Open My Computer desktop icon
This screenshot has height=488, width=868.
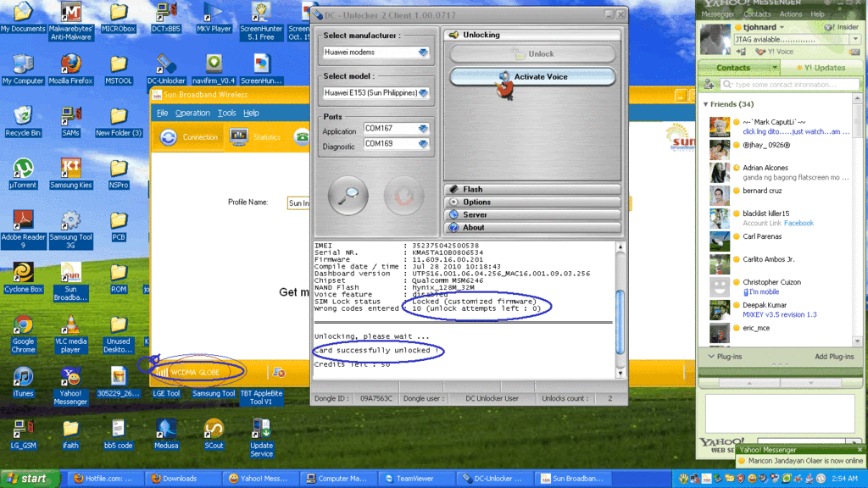pos(23,69)
